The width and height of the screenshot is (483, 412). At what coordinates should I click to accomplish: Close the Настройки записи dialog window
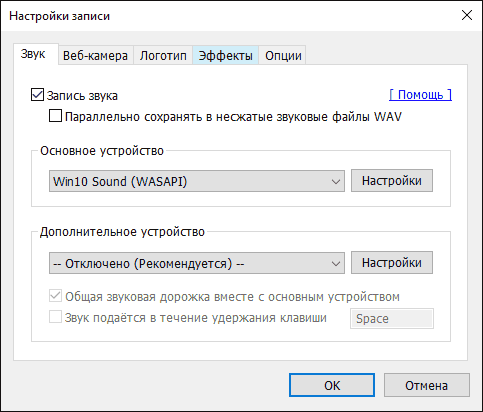click(467, 15)
